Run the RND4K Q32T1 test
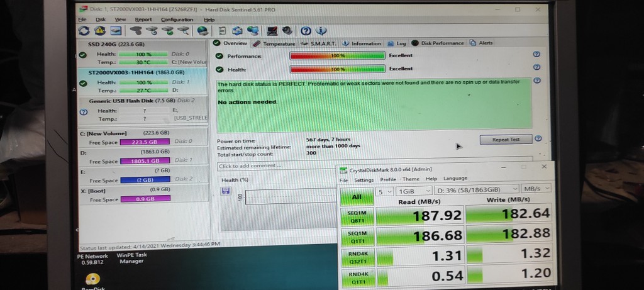644x290 pixels. [x=357, y=256]
